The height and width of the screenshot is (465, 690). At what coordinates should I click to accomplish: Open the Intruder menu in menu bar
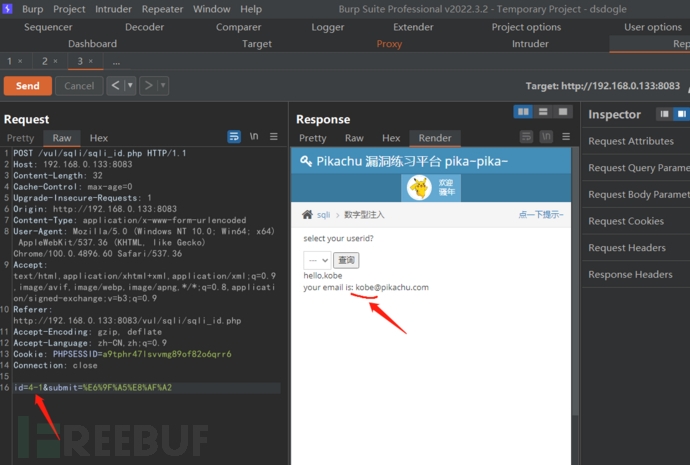(113, 9)
